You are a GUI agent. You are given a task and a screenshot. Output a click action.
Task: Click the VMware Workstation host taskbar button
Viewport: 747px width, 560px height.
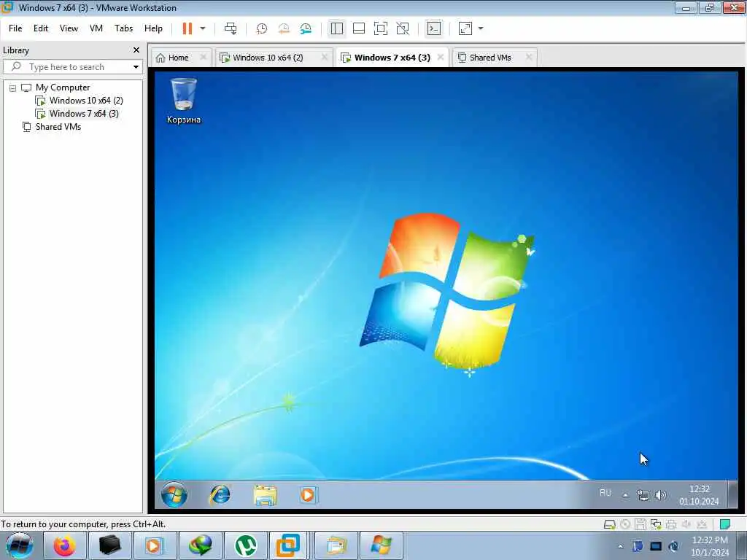pos(288,545)
